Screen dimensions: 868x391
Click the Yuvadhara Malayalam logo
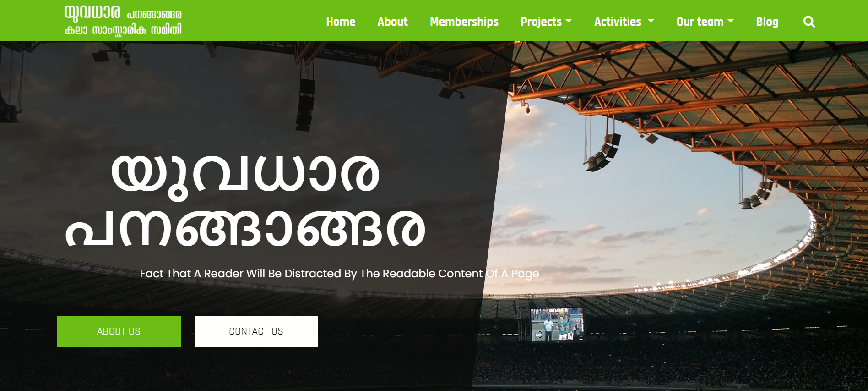point(123,21)
